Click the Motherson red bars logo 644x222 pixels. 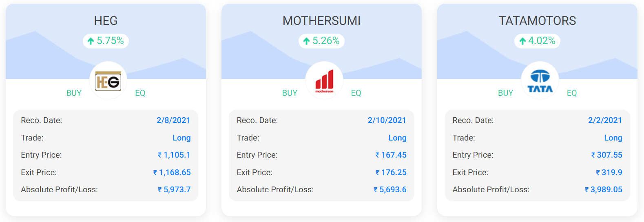click(x=324, y=81)
